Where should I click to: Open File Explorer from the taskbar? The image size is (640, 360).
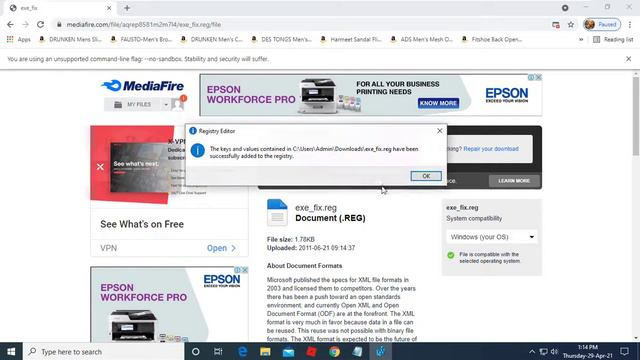(x=265, y=351)
